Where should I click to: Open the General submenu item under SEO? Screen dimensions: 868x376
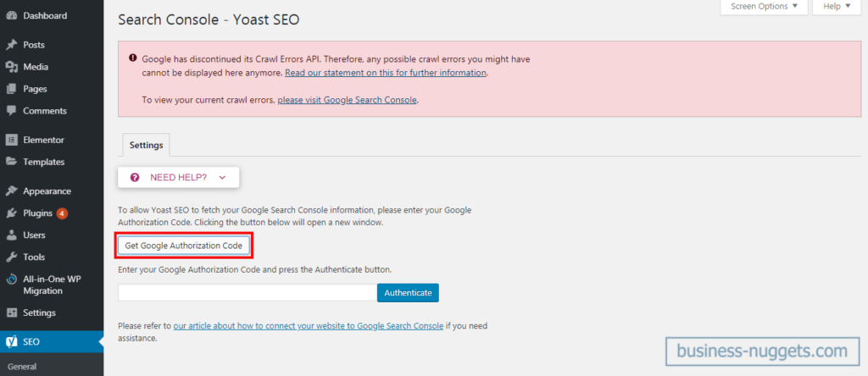[22, 366]
